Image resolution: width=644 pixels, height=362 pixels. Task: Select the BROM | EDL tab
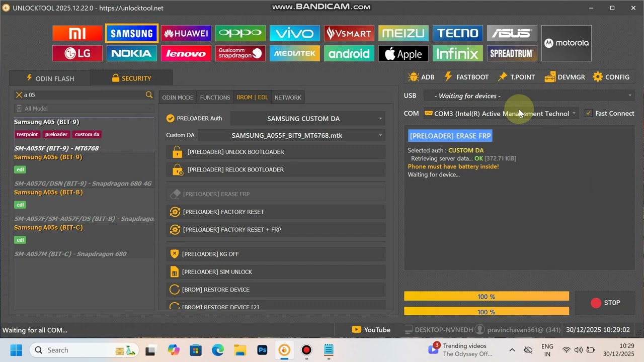click(x=252, y=97)
